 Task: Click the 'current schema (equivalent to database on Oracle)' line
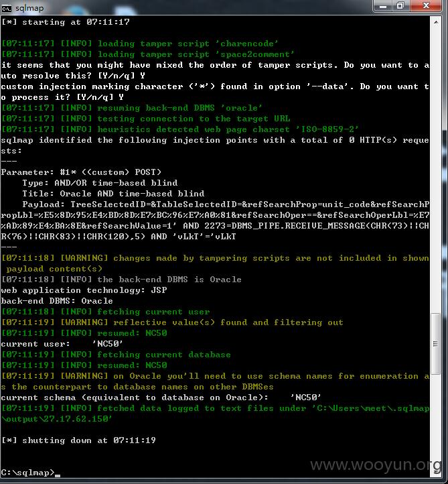point(161,398)
